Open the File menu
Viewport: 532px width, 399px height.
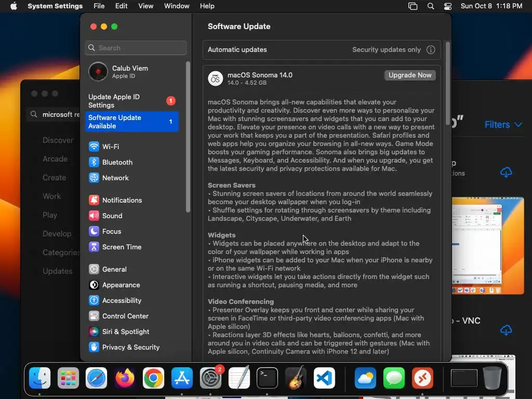99,6
